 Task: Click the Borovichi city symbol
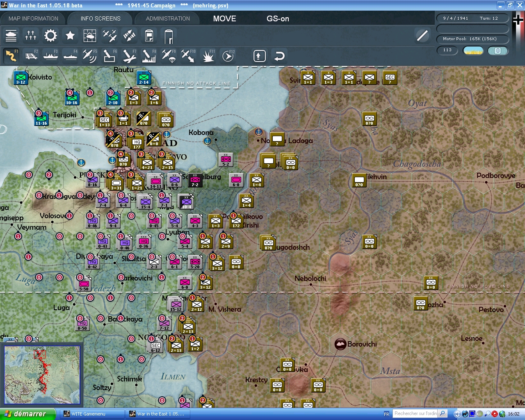[340, 344]
